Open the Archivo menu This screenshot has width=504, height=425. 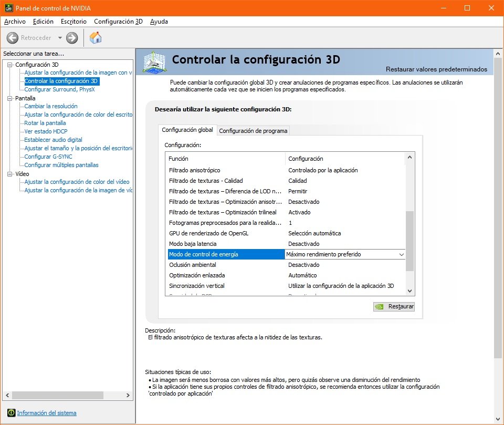click(x=15, y=22)
